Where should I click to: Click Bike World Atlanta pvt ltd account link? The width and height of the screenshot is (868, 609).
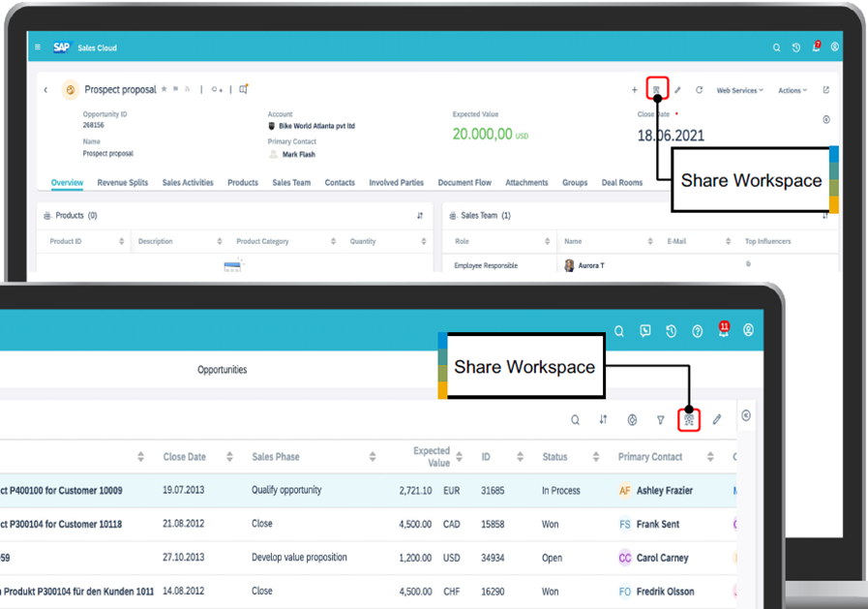[316, 126]
